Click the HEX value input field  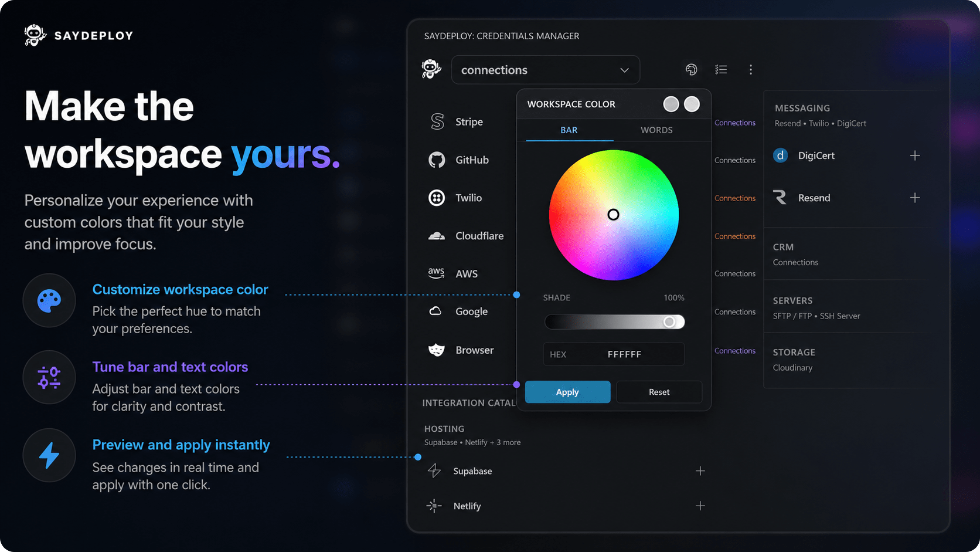click(614, 354)
